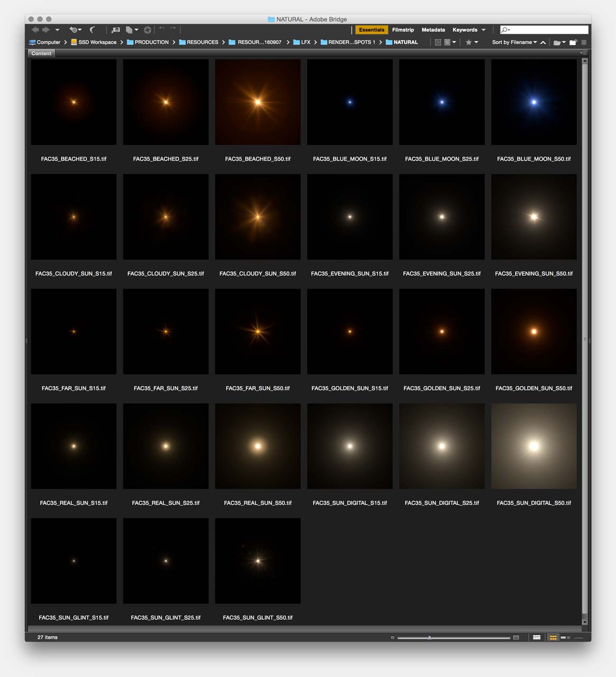This screenshot has height=677, width=616.
Task: Click the thumbnail size slider handle
Action: 429,638
